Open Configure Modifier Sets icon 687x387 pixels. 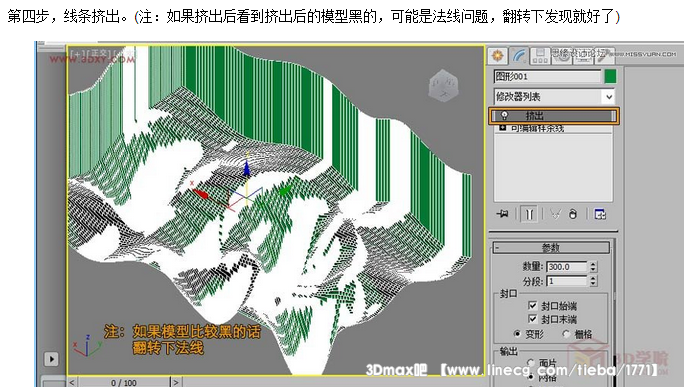coord(600,214)
